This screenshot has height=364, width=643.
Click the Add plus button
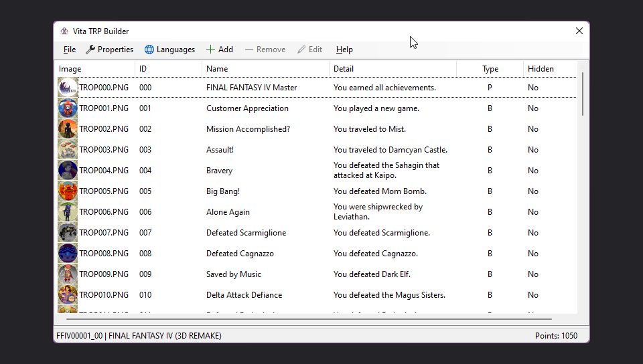click(219, 50)
